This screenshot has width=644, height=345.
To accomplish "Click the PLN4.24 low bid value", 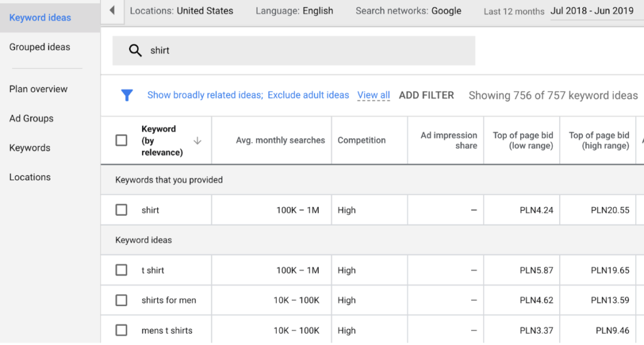I will 536,210.
